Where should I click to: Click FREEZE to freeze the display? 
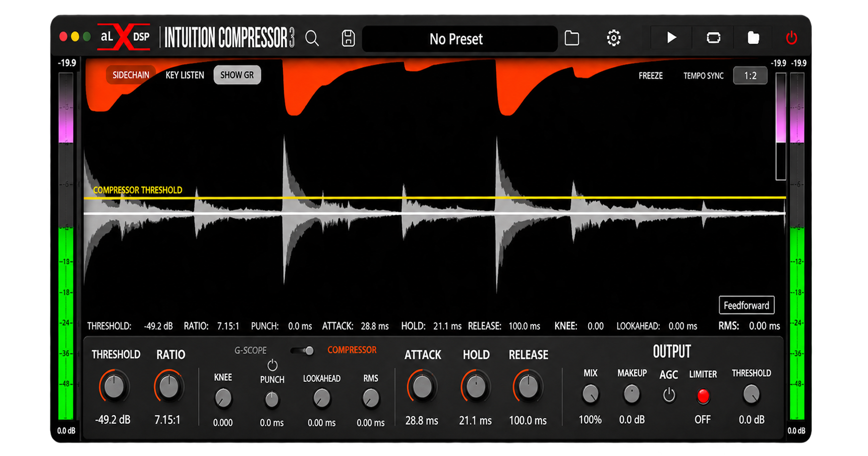[x=650, y=76]
